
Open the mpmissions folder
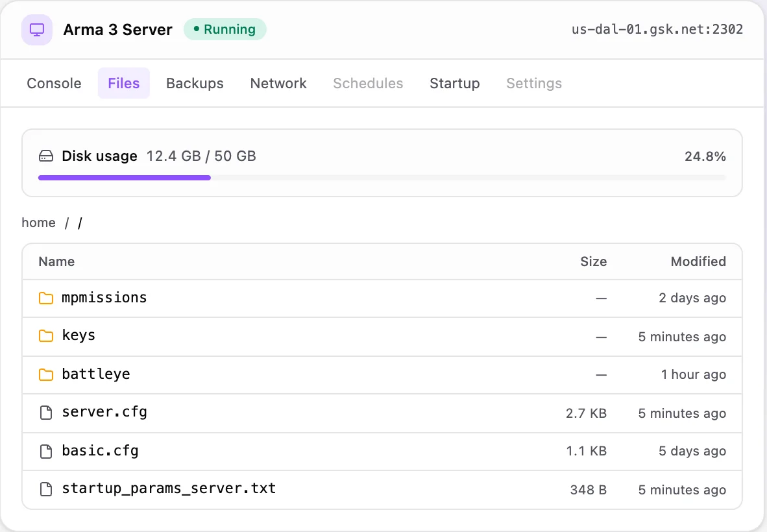pos(382,298)
